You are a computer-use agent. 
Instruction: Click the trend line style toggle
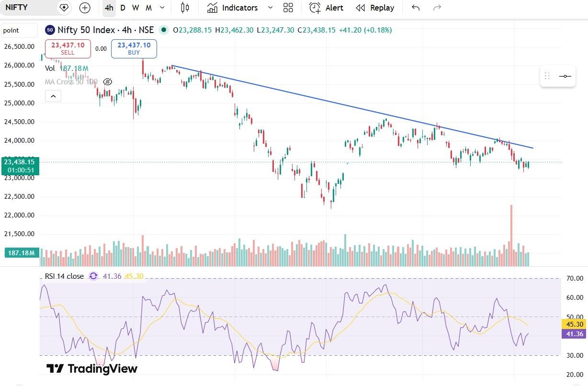pyautogui.click(x=565, y=76)
